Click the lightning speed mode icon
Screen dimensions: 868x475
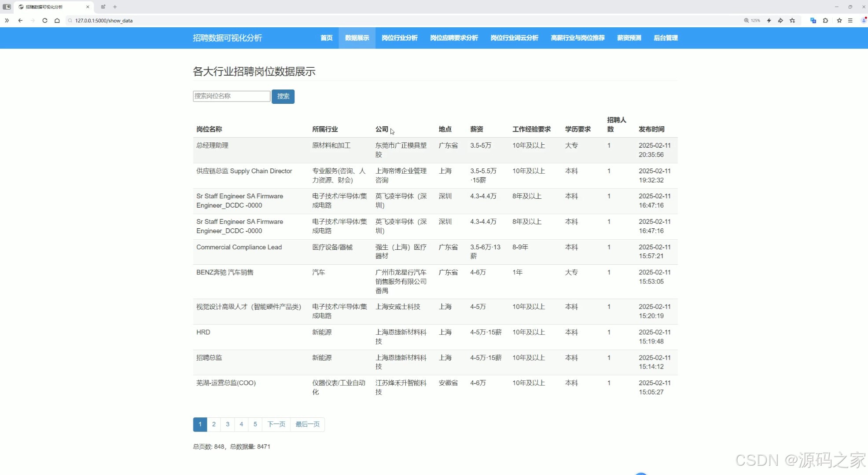click(769, 20)
